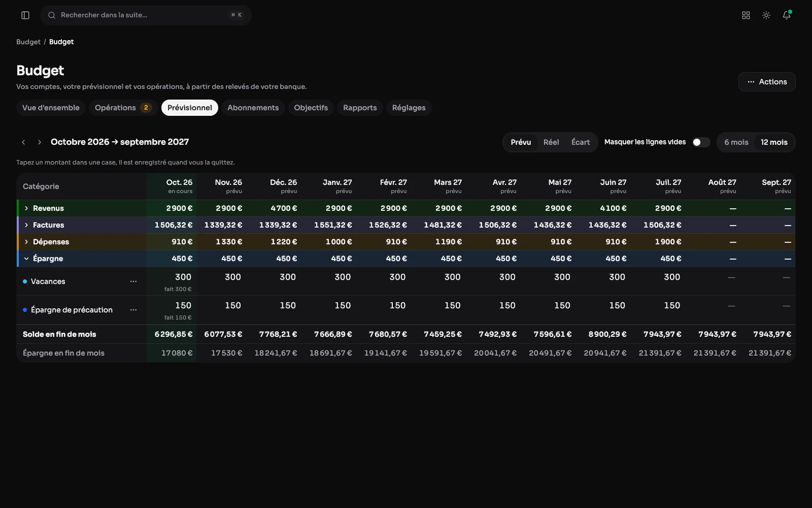This screenshot has width=812, height=508.
Task: Open the apps grid icon
Action: (x=746, y=15)
